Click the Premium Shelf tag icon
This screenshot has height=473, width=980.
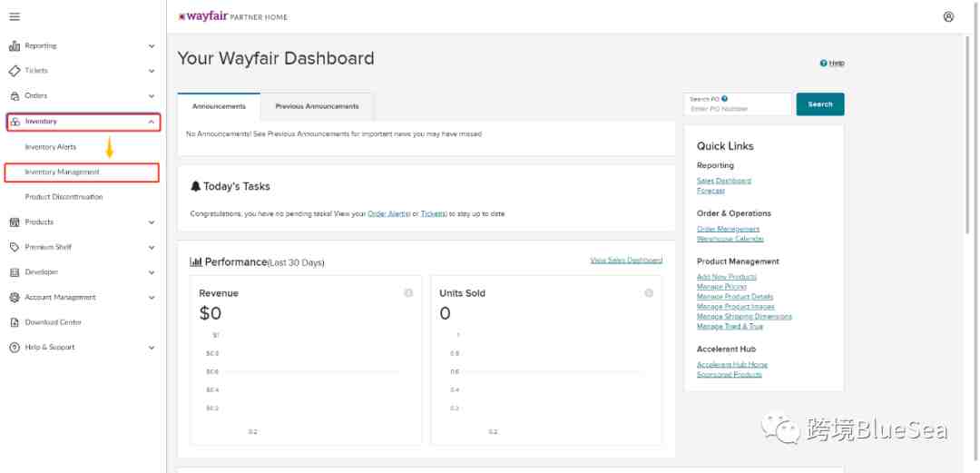(x=15, y=247)
